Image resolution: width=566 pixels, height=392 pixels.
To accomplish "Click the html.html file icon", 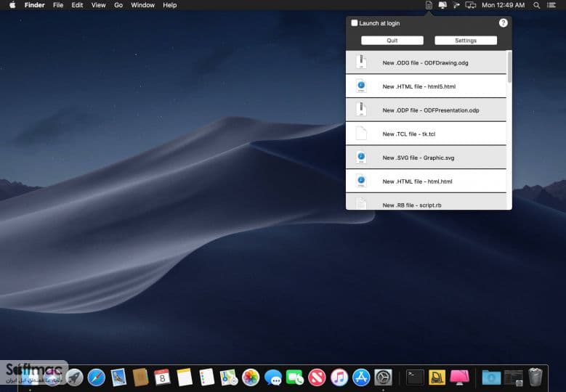I will pyautogui.click(x=361, y=181).
